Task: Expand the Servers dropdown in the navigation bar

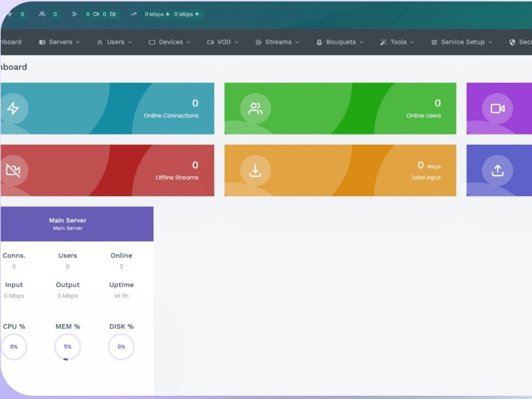Action: tap(59, 41)
